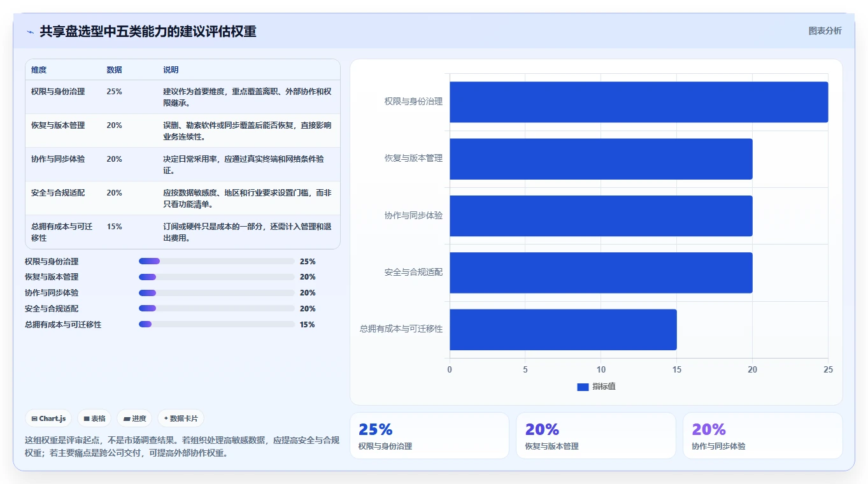Image resolution: width=868 pixels, height=484 pixels.
Task: Click the x-axis tick label 10
Action: [x=601, y=369]
